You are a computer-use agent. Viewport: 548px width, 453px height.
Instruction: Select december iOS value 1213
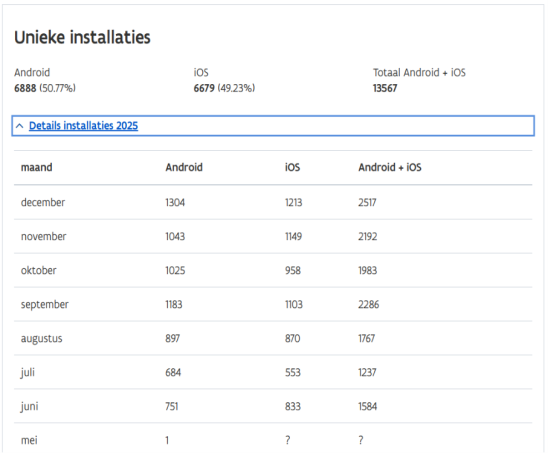[294, 202]
